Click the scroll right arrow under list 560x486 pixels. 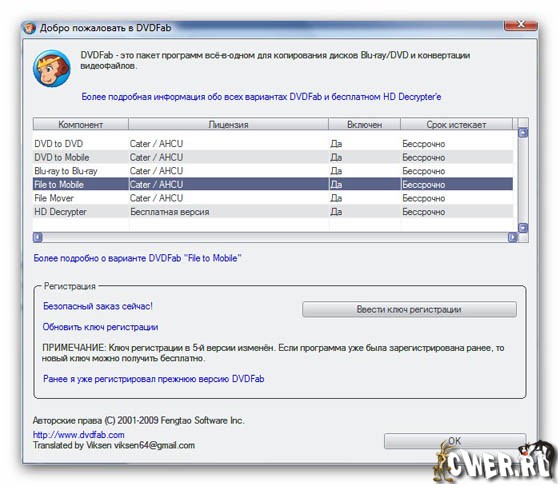[512, 237]
